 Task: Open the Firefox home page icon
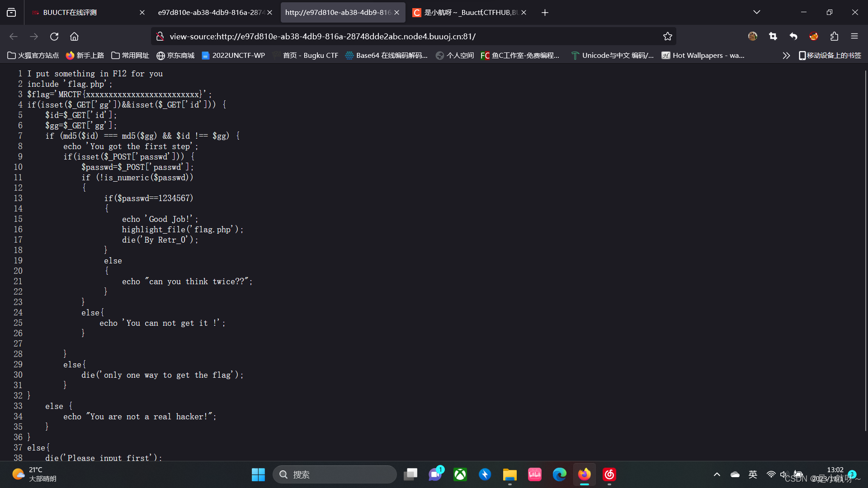pyautogui.click(x=74, y=37)
